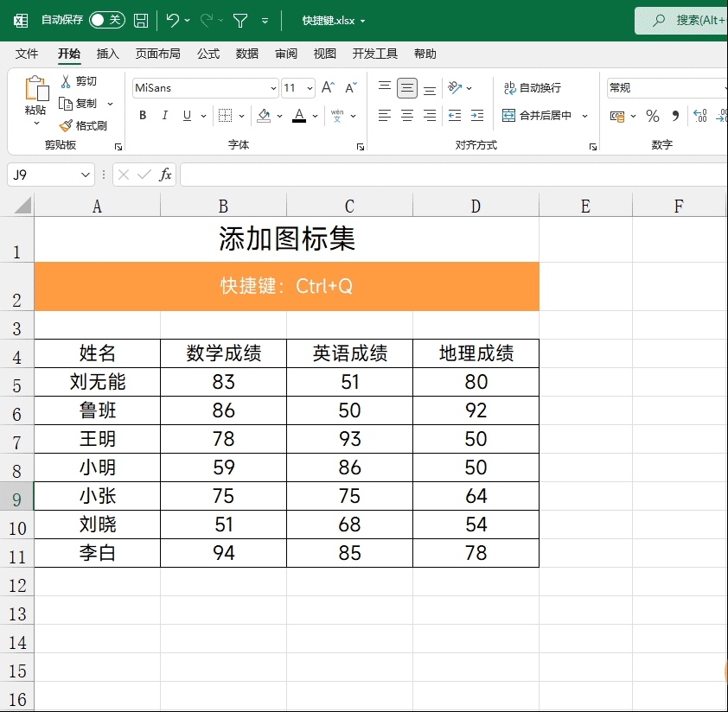The image size is (728, 712).
Task: Open the Name Box dropdown arrow
Action: pos(86,175)
